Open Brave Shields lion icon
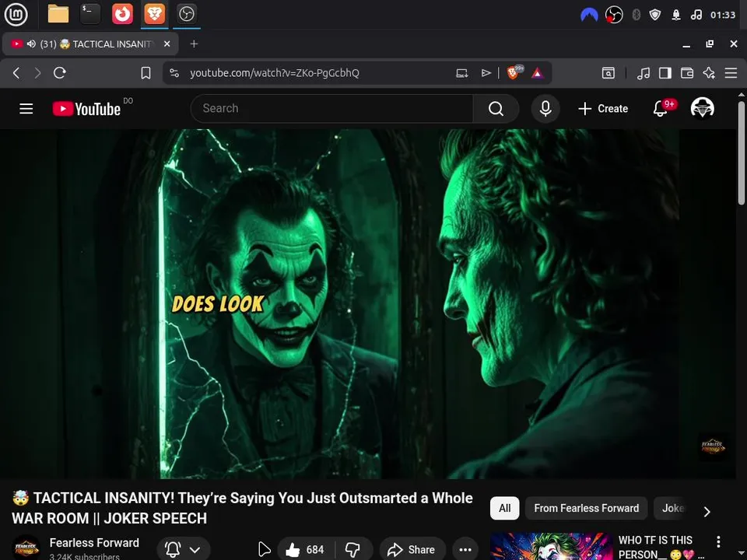The width and height of the screenshot is (747, 560). pos(514,72)
